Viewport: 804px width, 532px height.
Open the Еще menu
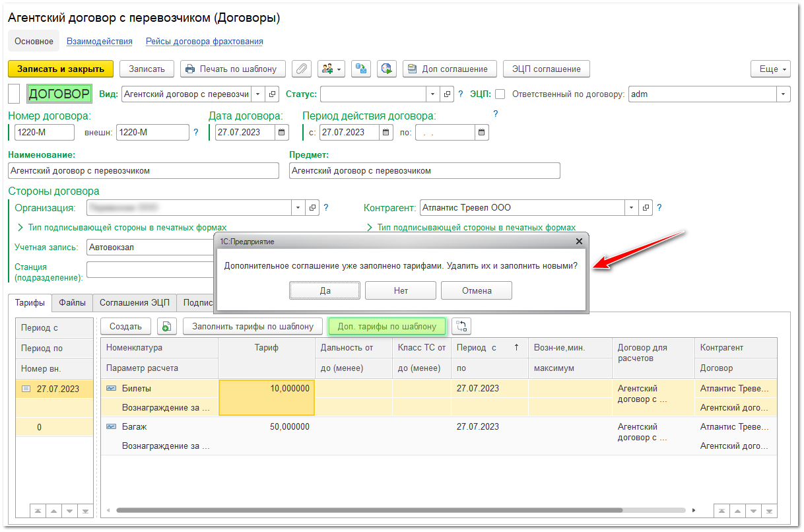click(x=770, y=69)
